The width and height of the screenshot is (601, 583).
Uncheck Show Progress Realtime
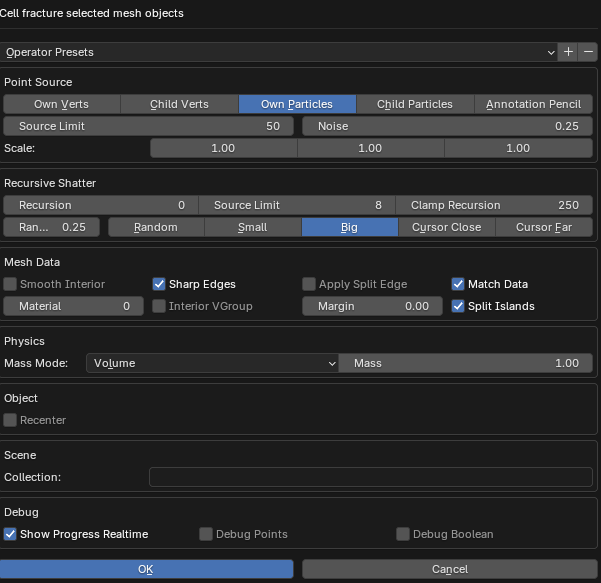(x=11, y=534)
